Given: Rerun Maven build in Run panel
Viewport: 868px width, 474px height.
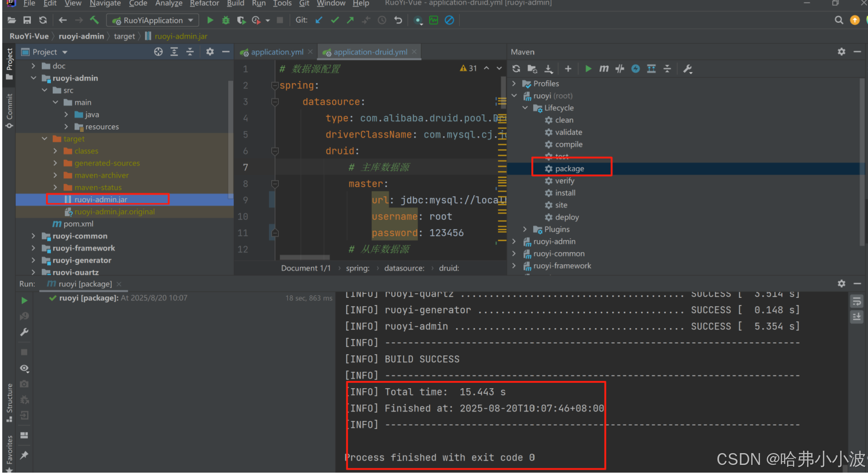Looking at the screenshot, I should click(24, 301).
